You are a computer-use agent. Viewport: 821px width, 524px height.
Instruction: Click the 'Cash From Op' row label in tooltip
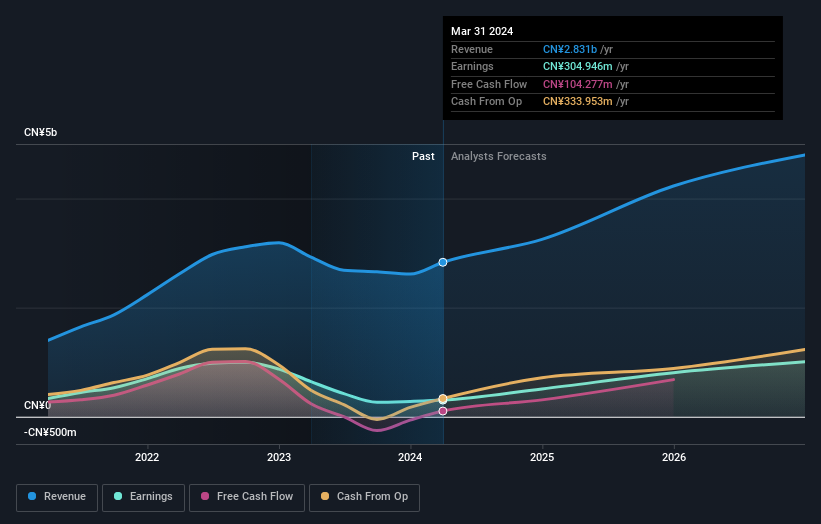(486, 102)
